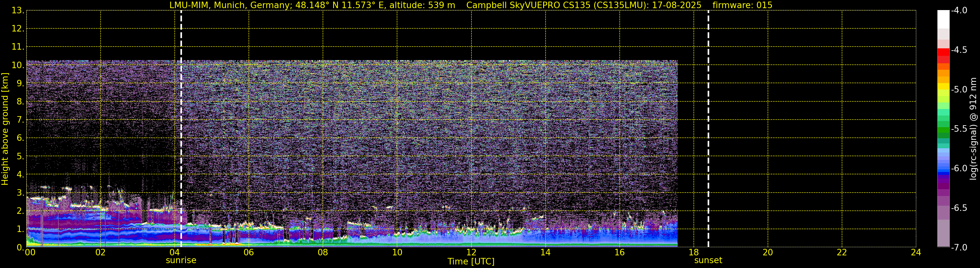Screen dimensions: 980x268
Task: Click height axis tick label 7
Action: click(20, 120)
